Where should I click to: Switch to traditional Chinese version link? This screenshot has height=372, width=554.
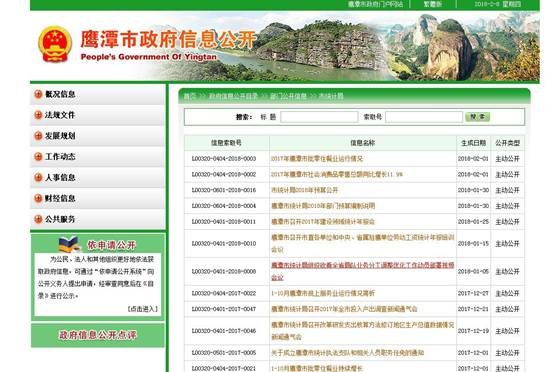[x=432, y=4]
